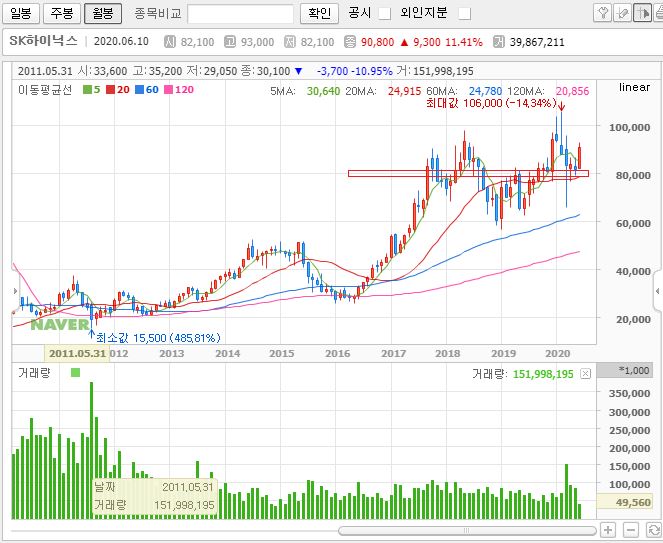Click the 2020 year label on the axis
Screen dimensions: 663x543
click(x=558, y=354)
